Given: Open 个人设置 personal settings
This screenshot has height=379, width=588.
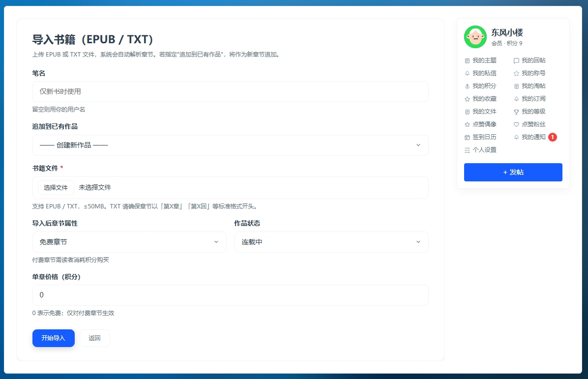Looking at the screenshot, I should 484,149.
